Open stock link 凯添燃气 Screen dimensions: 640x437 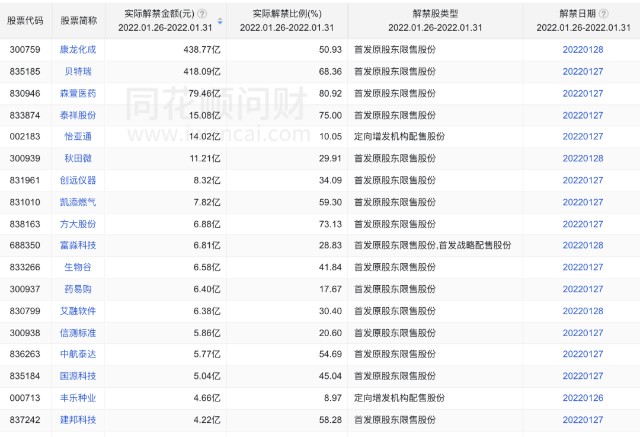[78, 202]
